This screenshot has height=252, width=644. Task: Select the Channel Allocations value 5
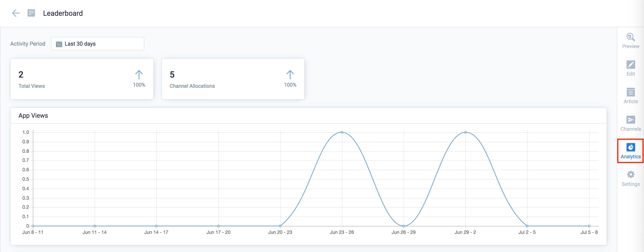pyautogui.click(x=172, y=74)
